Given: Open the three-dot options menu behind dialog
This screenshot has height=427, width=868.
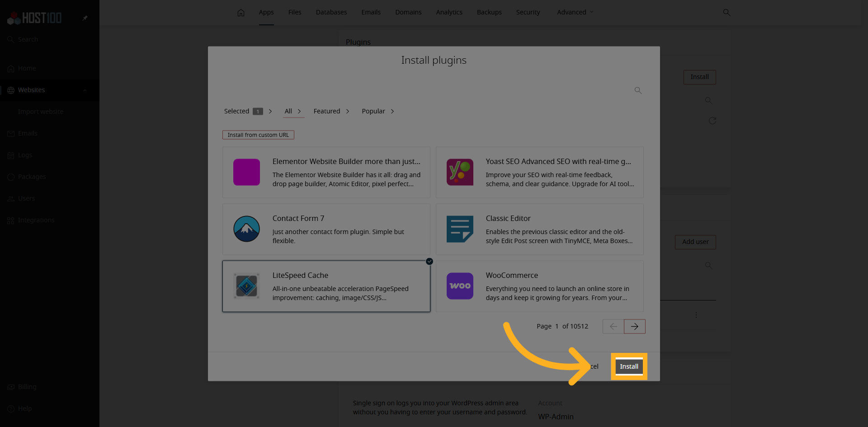Looking at the screenshot, I should pyautogui.click(x=696, y=314).
